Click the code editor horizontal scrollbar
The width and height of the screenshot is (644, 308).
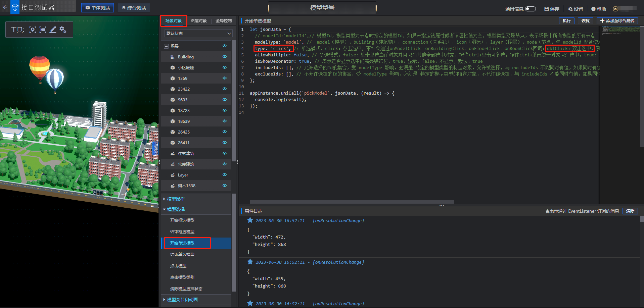[352, 202]
